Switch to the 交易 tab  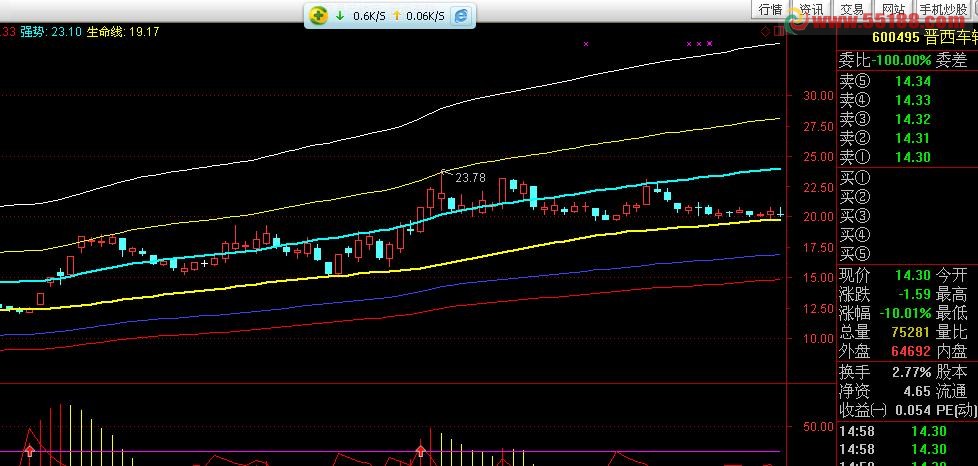pyautogui.click(x=851, y=9)
